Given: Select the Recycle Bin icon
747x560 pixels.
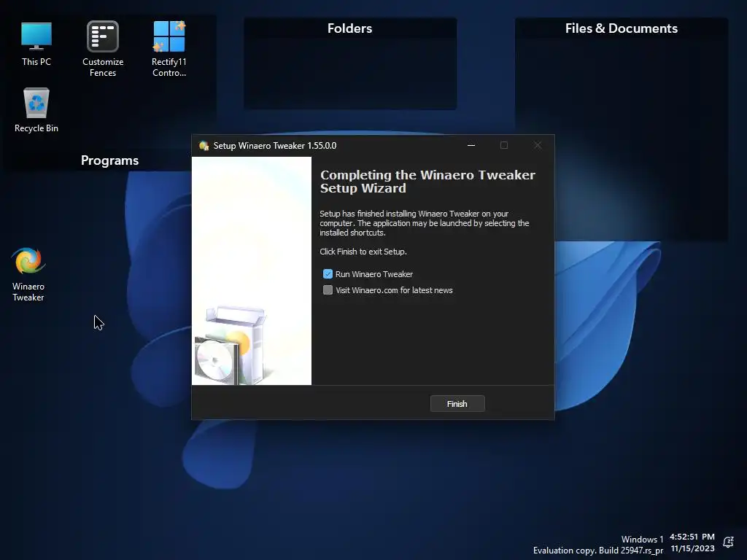Looking at the screenshot, I should click(36, 110).
